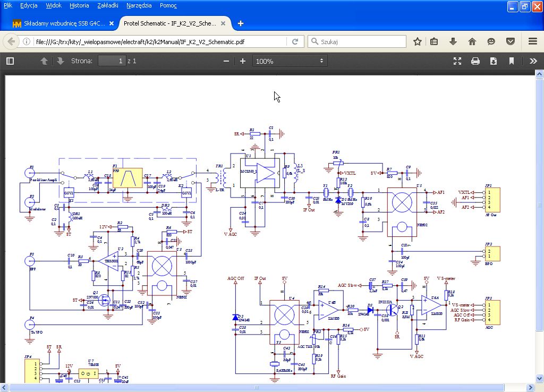Go to the previous PDF page

click(x=45, y=61)
